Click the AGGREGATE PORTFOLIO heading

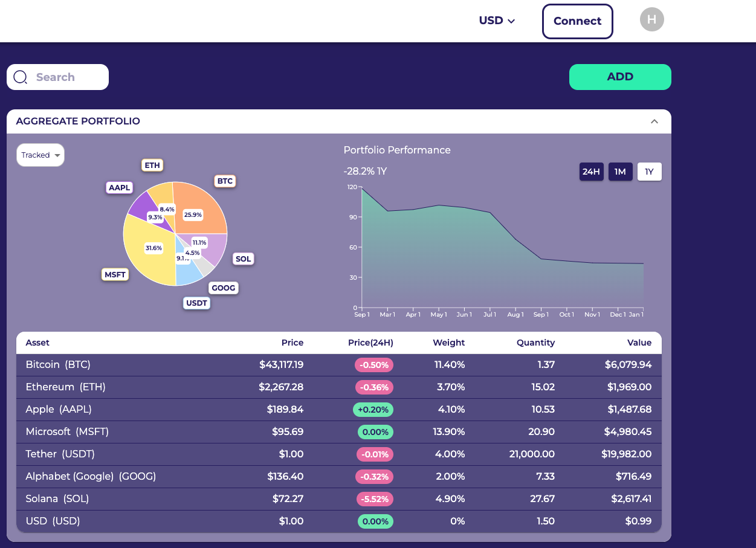(x=78, y=121)
